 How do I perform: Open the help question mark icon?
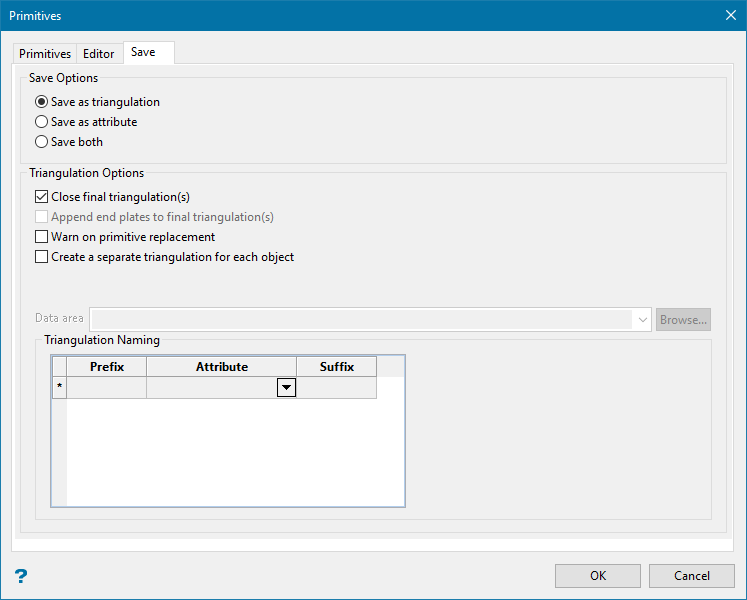21,576
